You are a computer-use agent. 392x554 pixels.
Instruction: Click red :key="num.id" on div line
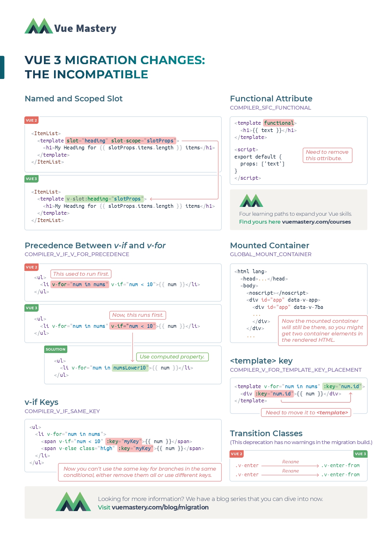tap(274, 394)
